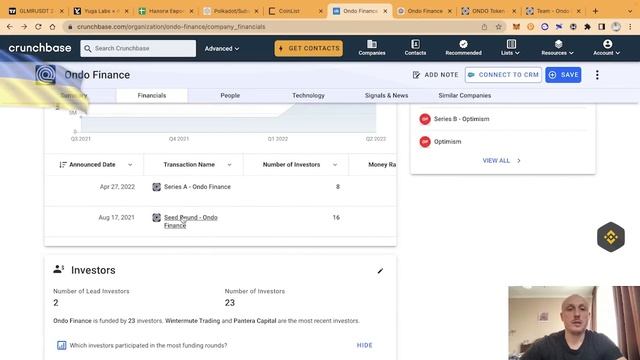This screenshot has width=640, height=360.
Task: Switch to the People tab
Action: [x=230, y=96]
